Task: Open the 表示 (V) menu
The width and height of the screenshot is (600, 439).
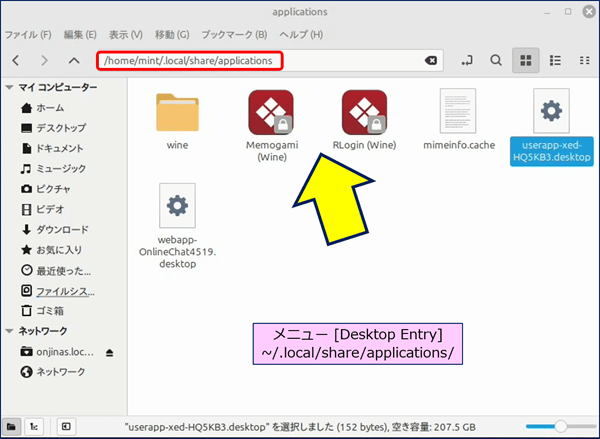Action: [126, 35]
